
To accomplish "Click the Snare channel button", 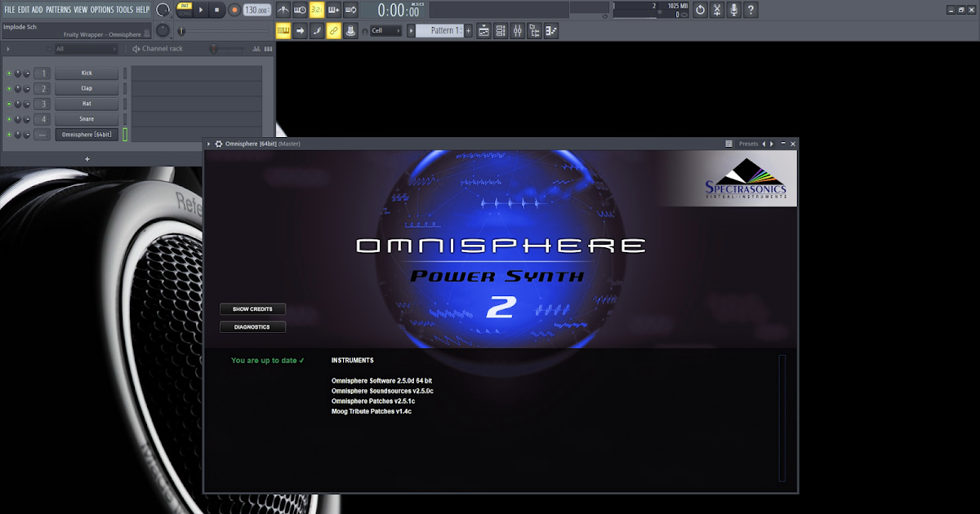I will (x=87, y=119).
